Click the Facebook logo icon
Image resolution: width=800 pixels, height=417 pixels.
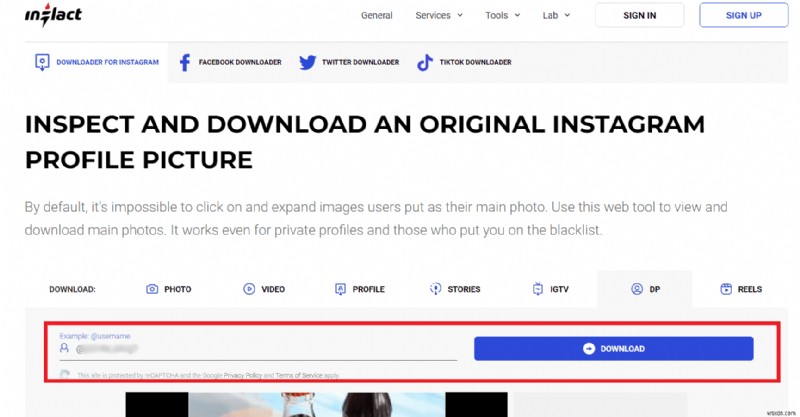(x=185, y=62)
